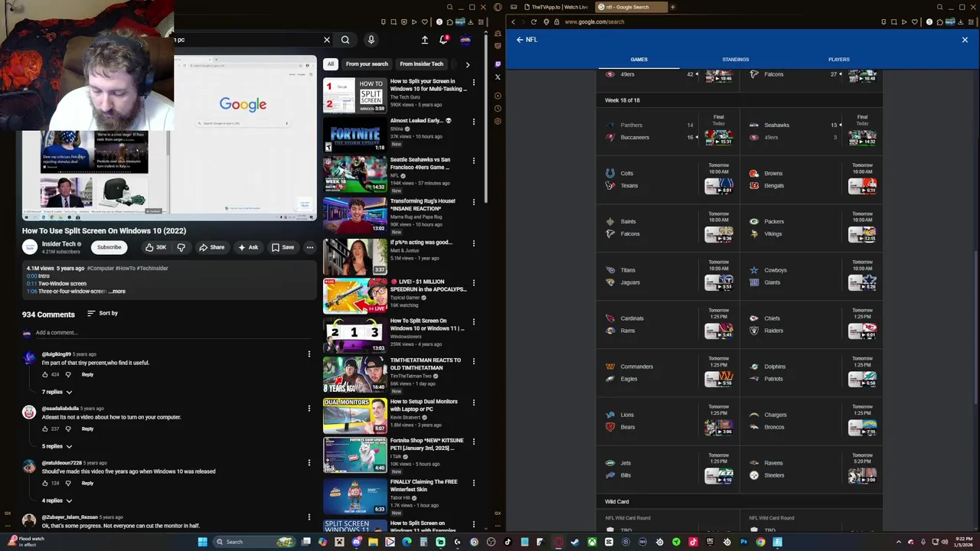980x551 pixels.
Task: Open Photoshop from the taskbar
Action: pyautogui.click(x=743, y=542)
